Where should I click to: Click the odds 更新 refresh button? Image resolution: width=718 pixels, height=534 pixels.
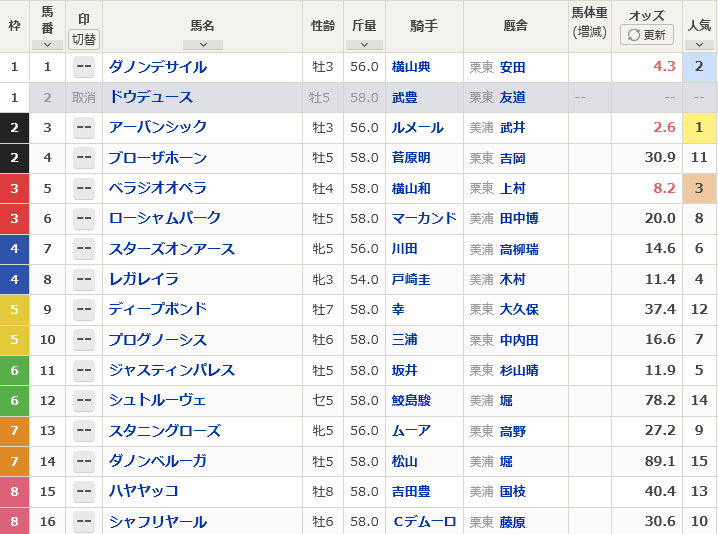(x=646, y=35)
